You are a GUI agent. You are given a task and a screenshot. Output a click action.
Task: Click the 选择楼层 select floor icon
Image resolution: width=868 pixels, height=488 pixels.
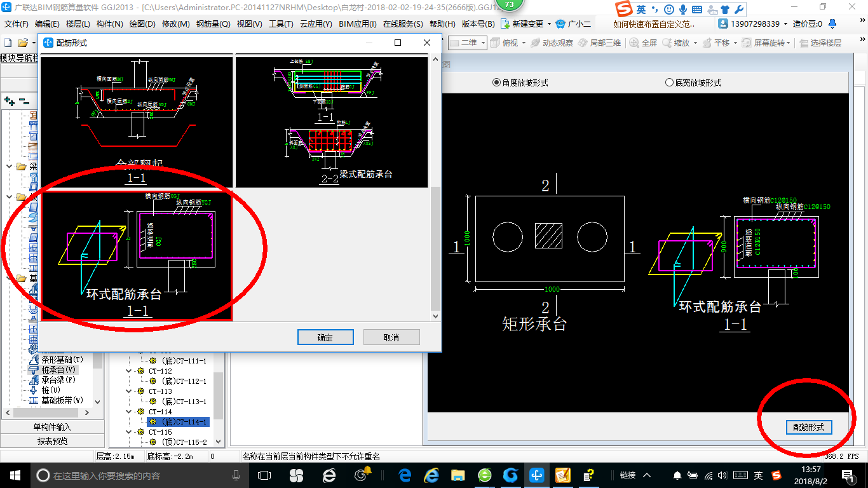tap(804, 43)
